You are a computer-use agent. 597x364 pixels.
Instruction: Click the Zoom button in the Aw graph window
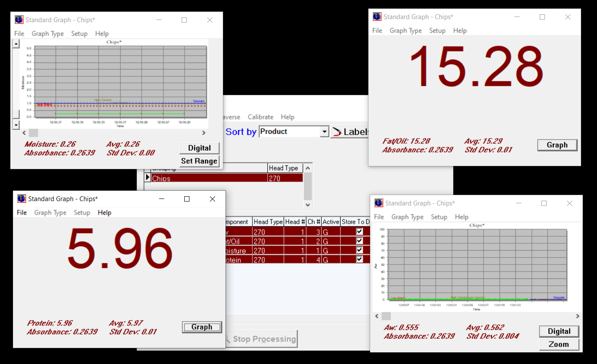click(x=559, y=344)
